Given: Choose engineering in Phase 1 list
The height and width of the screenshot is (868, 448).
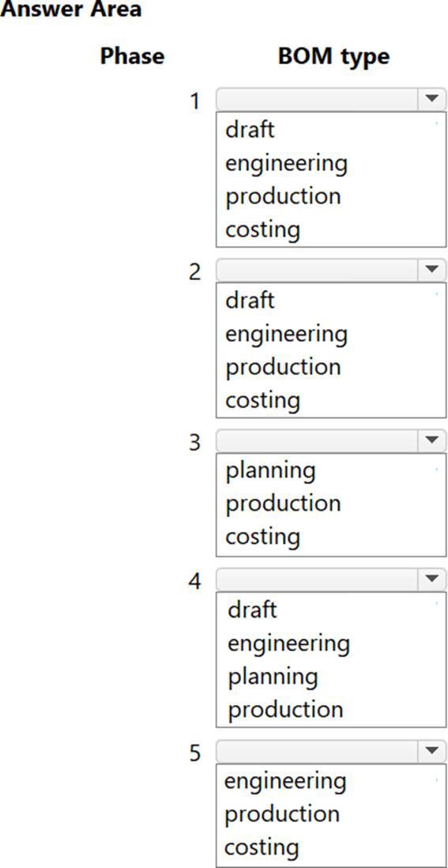Looking at the screenshot, I should click(x=287, y=164).
